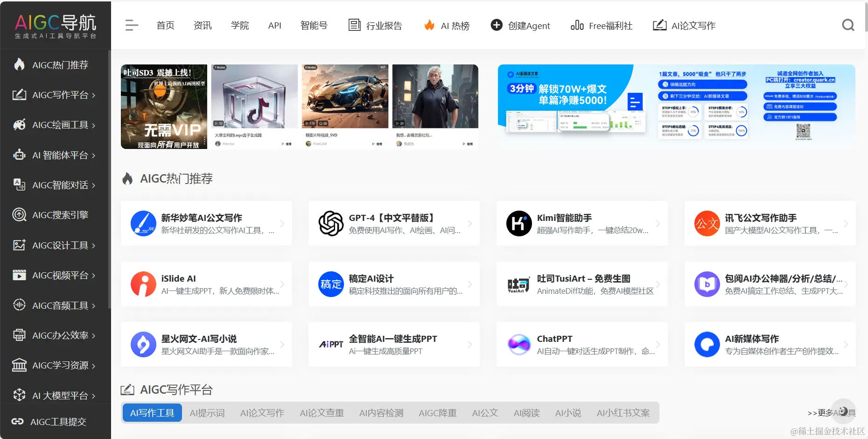Toggle the hamburger menu icon
868x439 pixels.
[x=132, y=25]
